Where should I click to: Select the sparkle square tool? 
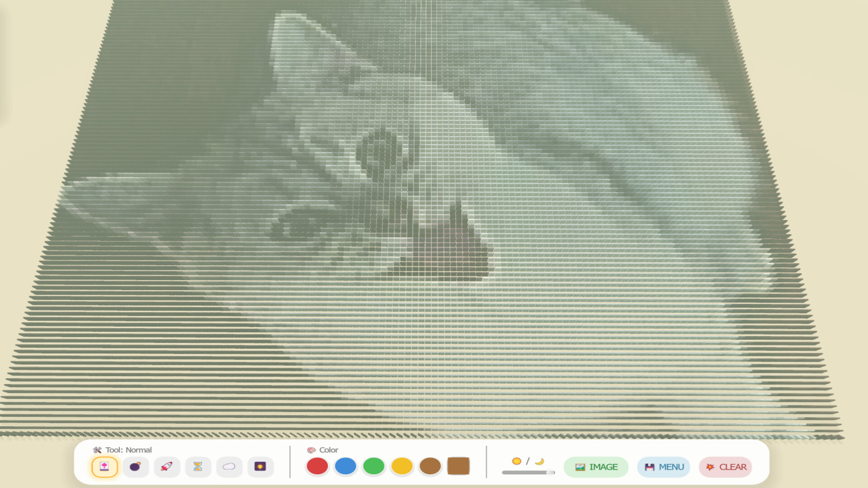(x=260, y=467)
